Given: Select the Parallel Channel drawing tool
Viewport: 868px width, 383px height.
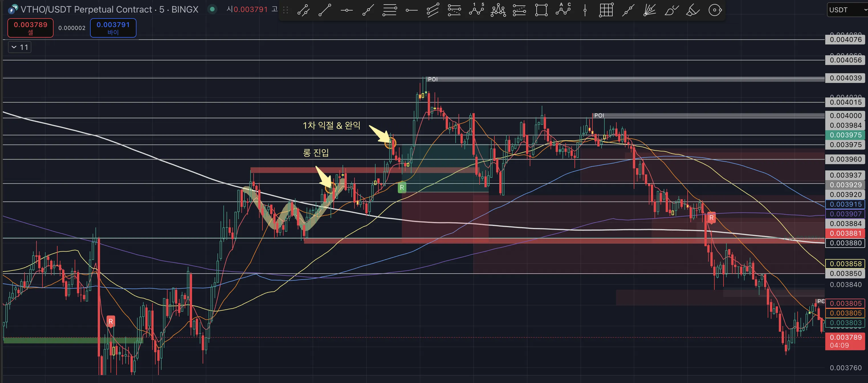Looking at the screenshot, I should pos(303,10).
